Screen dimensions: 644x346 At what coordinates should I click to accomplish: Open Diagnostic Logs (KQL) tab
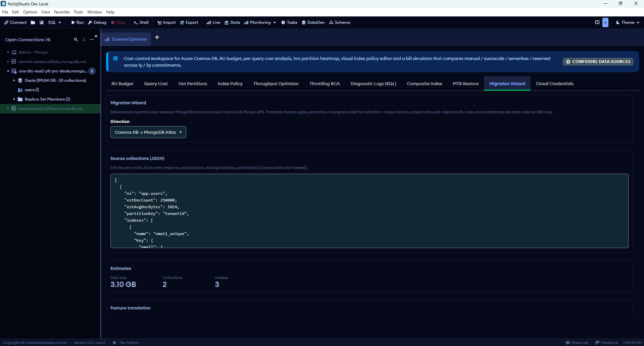(x=374, y=84)
